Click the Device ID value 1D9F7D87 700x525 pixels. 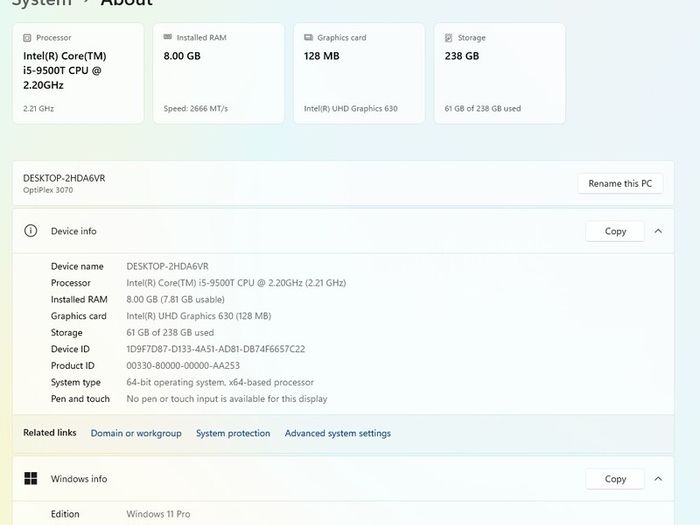click(x=216, y=349)
